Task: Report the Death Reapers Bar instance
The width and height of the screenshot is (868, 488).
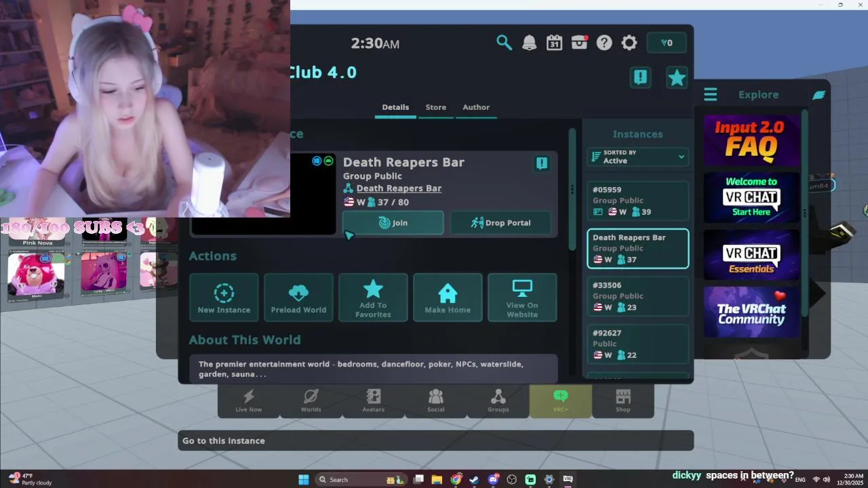Action: [x=541, y=163]
